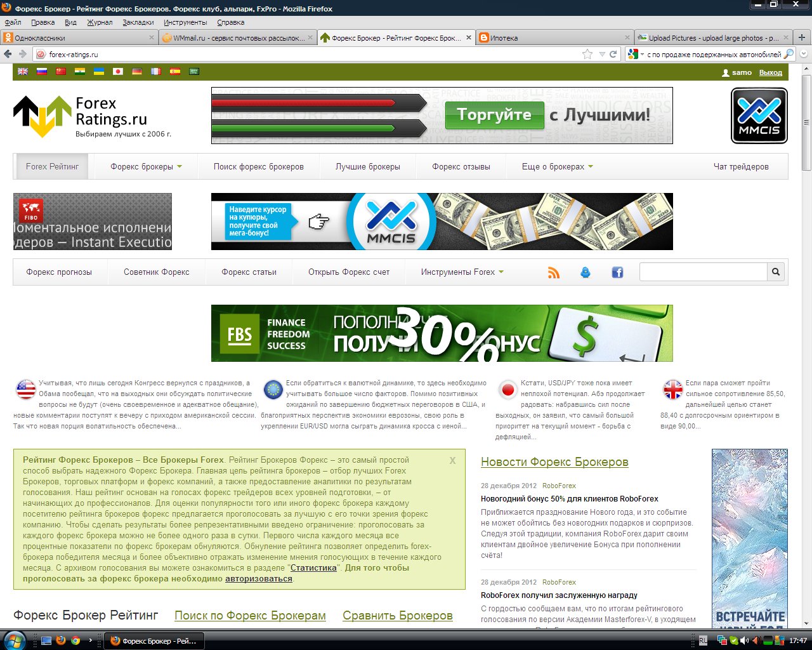The image size is (812, 650).
Task: Expand the hidden quick launch icons chevron
Action: 90,640
